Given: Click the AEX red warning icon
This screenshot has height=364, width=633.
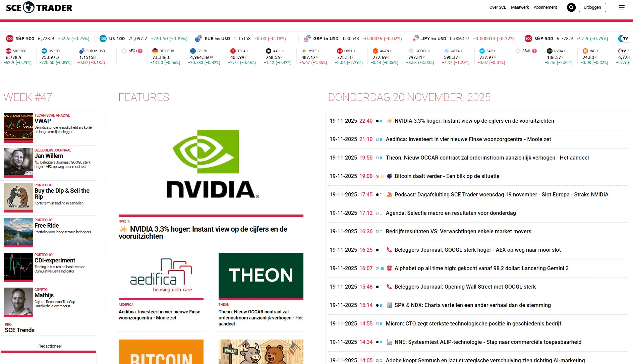Looking at the screenshot, I should [140, 51].
